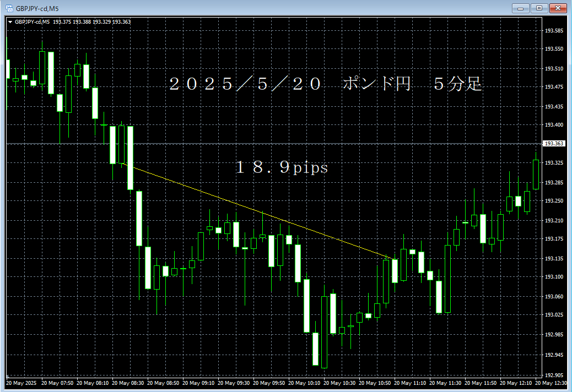Click price scale value 193.135
The width and height of the screenshot is (572, 392).
(x=554, y=259)
